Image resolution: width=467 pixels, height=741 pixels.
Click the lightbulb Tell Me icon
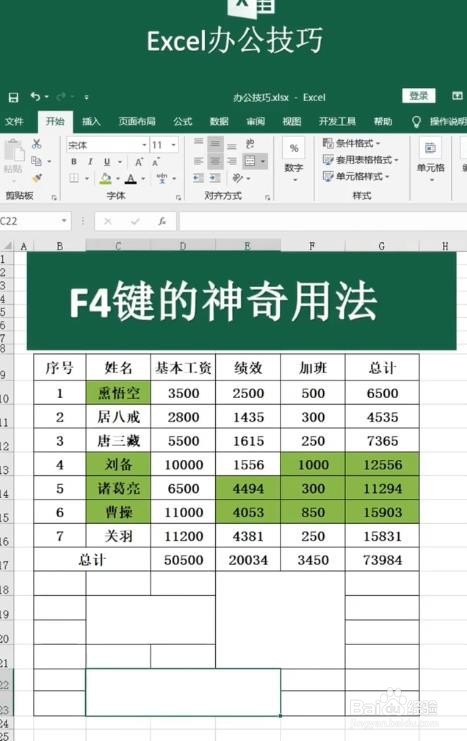tap(416, 122)
